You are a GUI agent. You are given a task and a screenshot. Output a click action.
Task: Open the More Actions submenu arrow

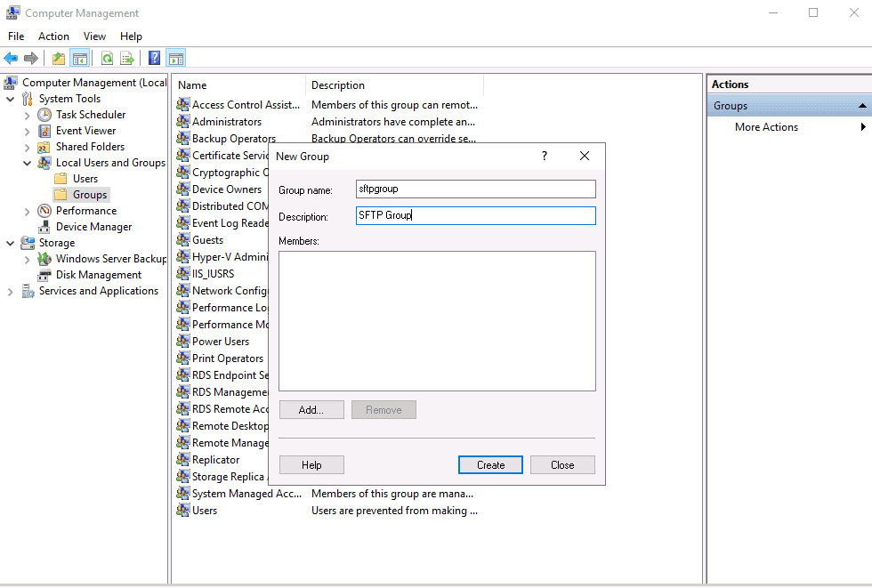coord(863,126)
